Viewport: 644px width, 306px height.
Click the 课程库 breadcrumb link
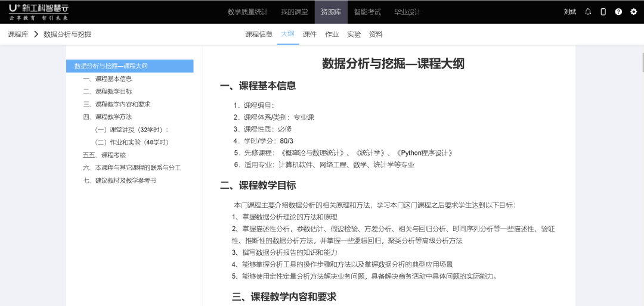[18, 35]
